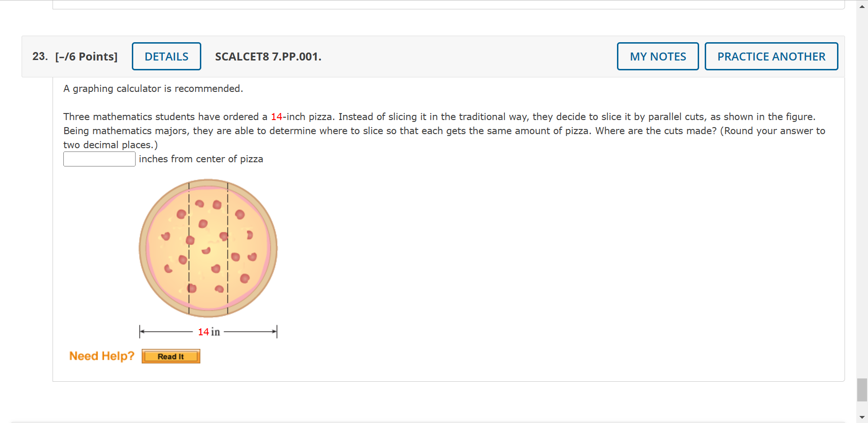
Task: Click question number 23
Action: pyautogui.click(x=39, y=56)
